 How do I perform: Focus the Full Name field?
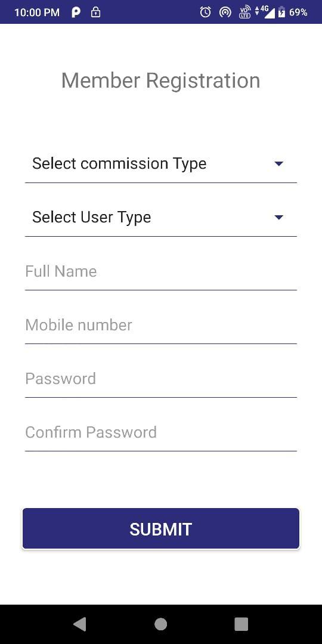click(x=161, y=273)
